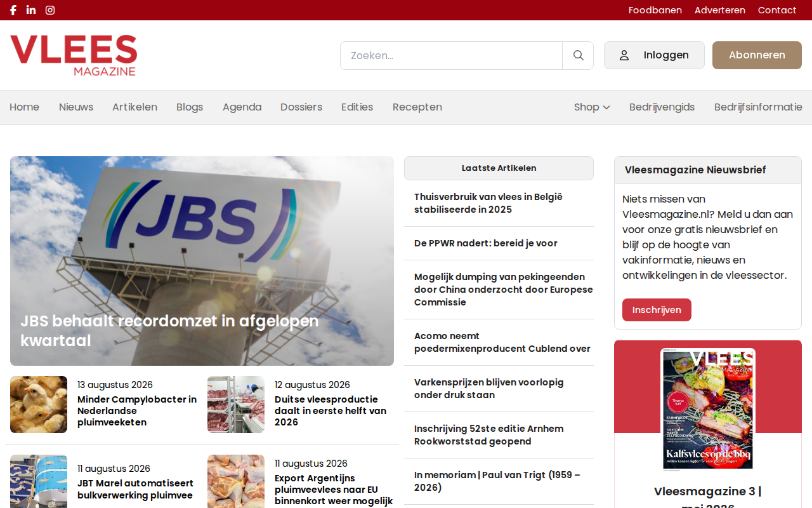Viewport: 812px width, 508px height.
Task: Open 'De PPWR nadert: bereid je voor'
Action: coord(486,243)
